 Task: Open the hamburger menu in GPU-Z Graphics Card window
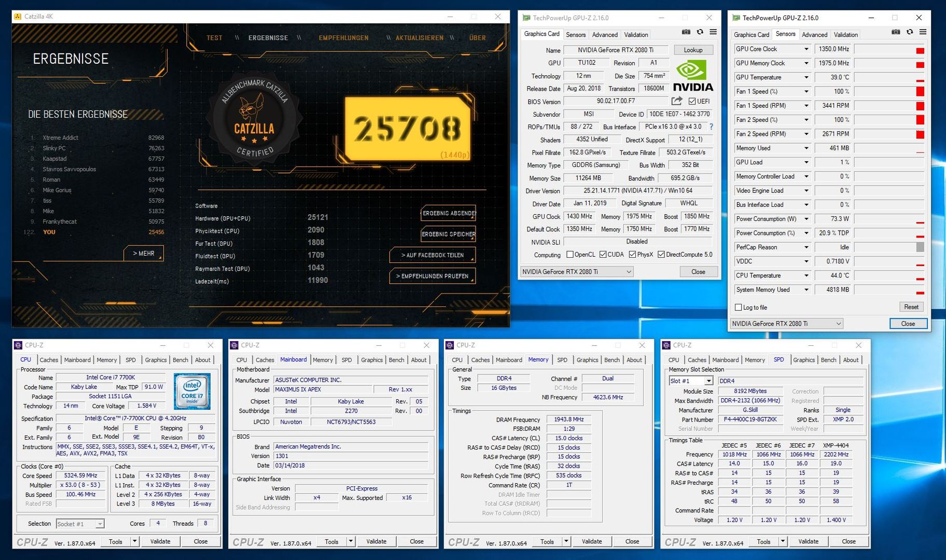point(713,32)
